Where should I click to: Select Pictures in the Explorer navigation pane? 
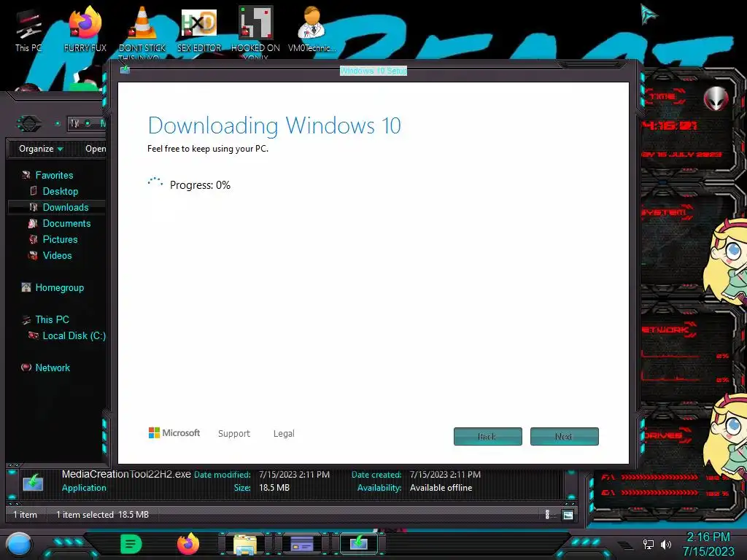click(60, 239)
